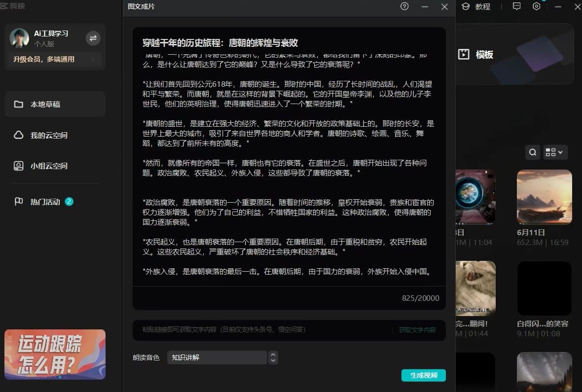The width and height of the screenshot is (582, 392).
Task: Switch to 本地草稿 section
Action: point(44,104)
